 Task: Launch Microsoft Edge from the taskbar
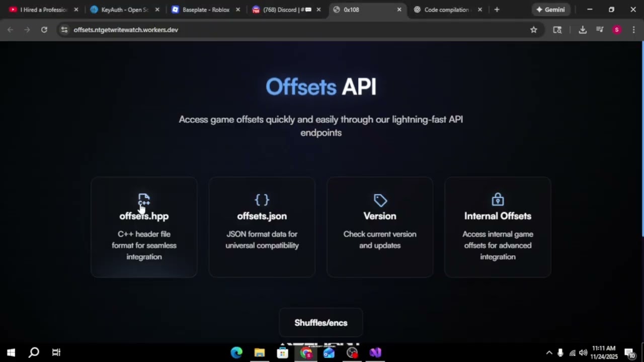[x=236, y=352]
